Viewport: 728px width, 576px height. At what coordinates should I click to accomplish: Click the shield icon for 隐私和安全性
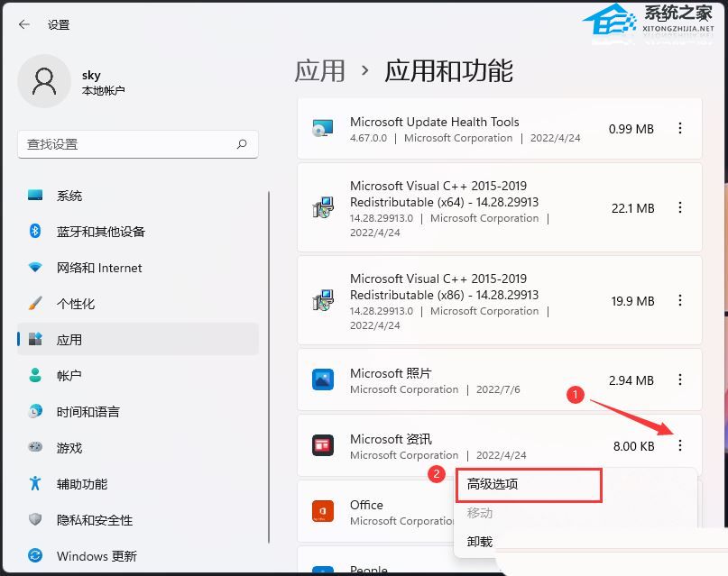[35, 519]
